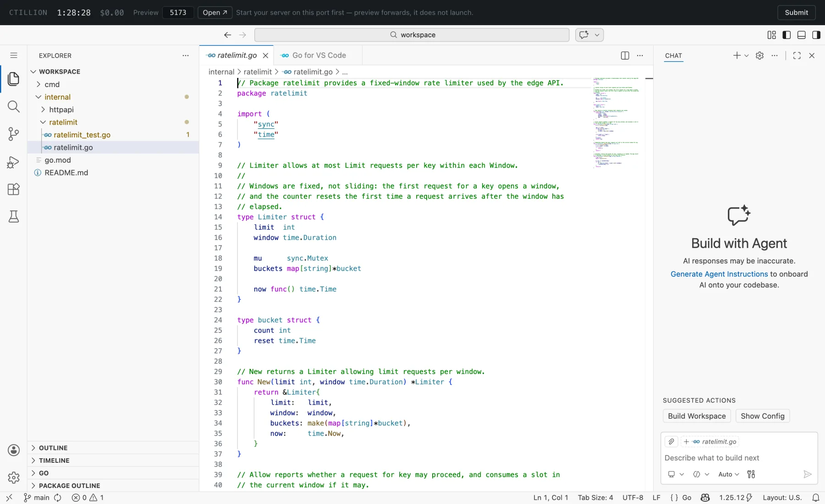Click ratelimit breadcrumb segment
This screenshot has width=825, height=504.
(258, 72)
